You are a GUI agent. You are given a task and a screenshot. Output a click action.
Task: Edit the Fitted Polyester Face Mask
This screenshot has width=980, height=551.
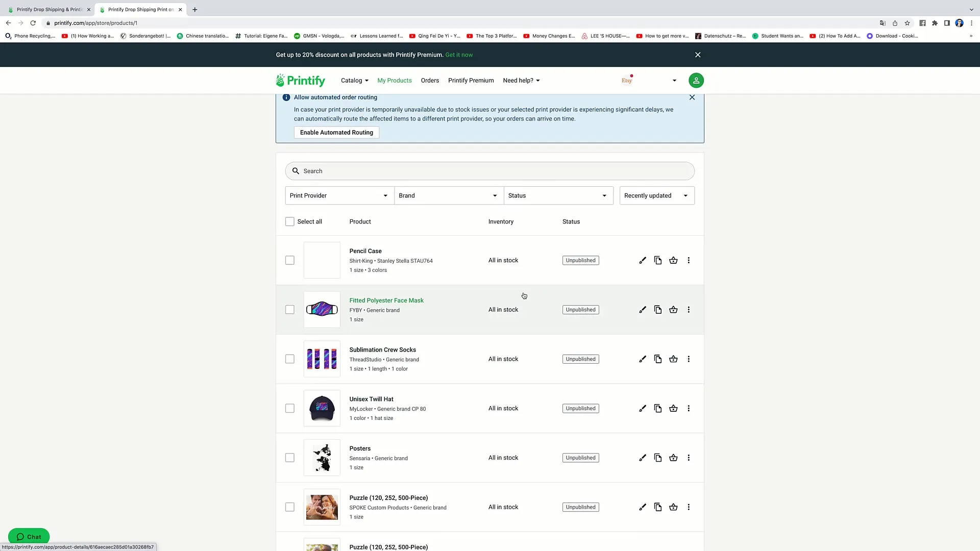[643, 310]
